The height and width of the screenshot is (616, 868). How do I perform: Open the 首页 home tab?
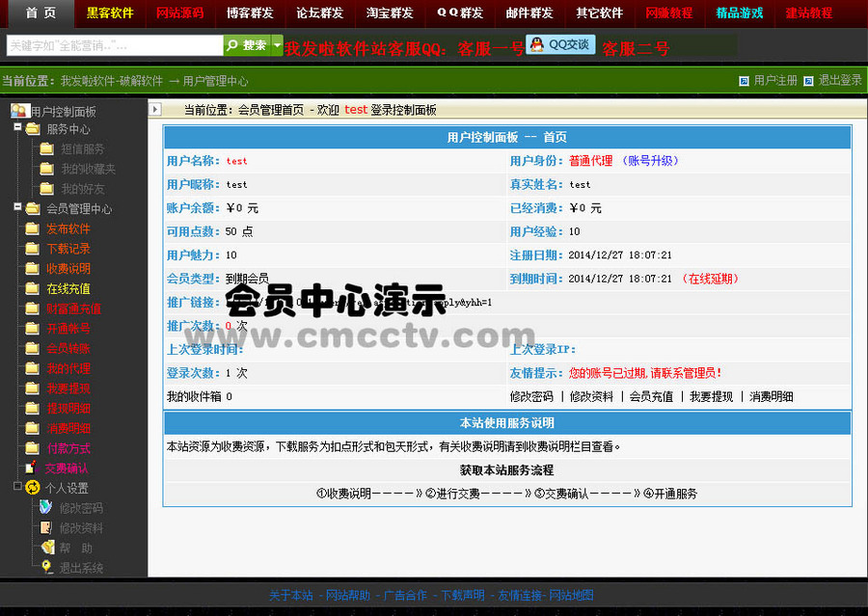click(41, 13)
